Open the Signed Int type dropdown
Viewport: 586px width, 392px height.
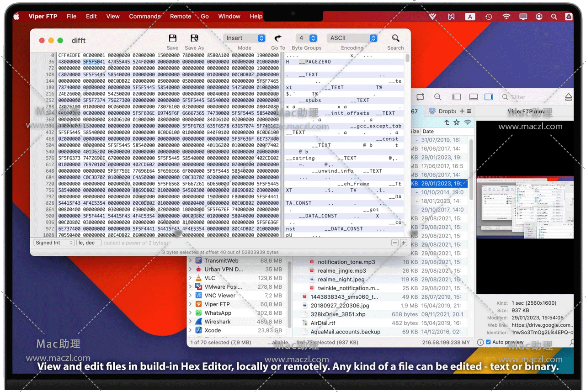click(x=54, y=243)
